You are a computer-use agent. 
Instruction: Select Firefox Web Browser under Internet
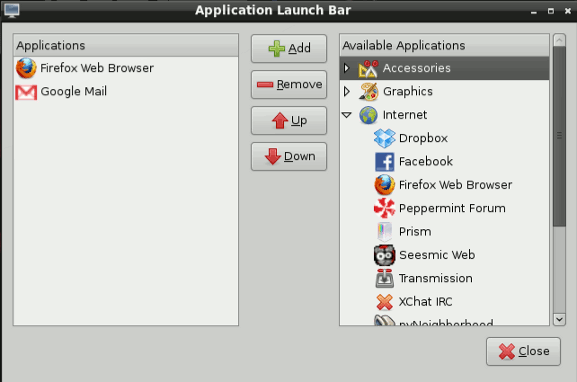[x=456, y=185]
